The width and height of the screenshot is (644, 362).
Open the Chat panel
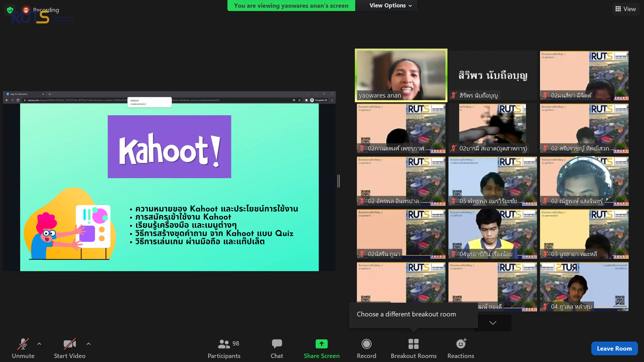[x=277, y=349]
